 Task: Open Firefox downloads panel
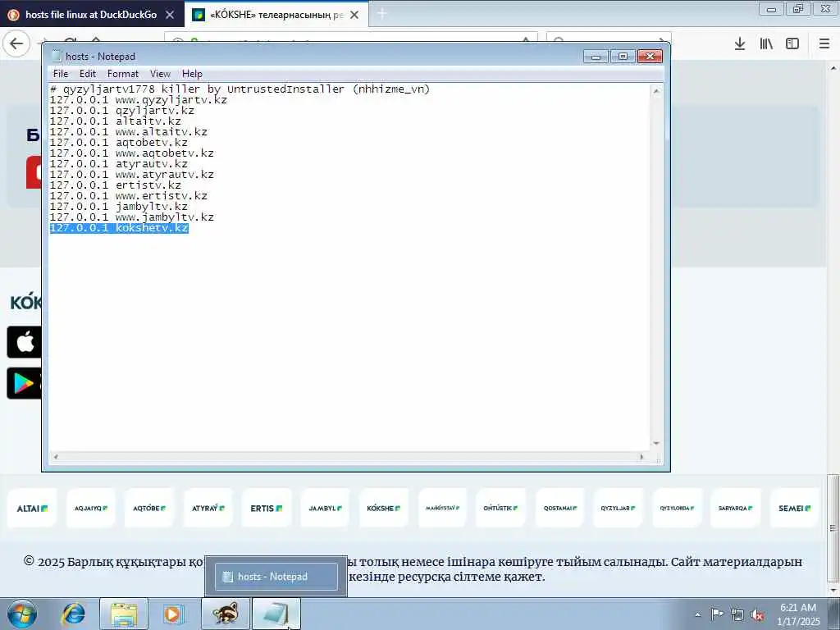740,44
